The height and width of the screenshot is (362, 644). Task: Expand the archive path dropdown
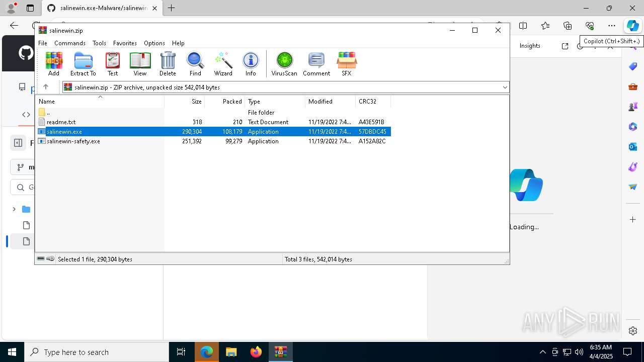click(x=505, y=87)
